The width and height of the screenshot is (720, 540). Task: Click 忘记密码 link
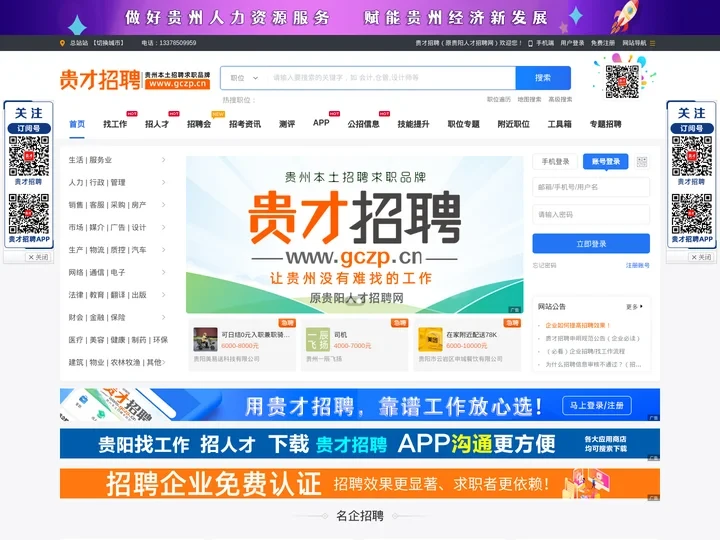coord(544,265)
